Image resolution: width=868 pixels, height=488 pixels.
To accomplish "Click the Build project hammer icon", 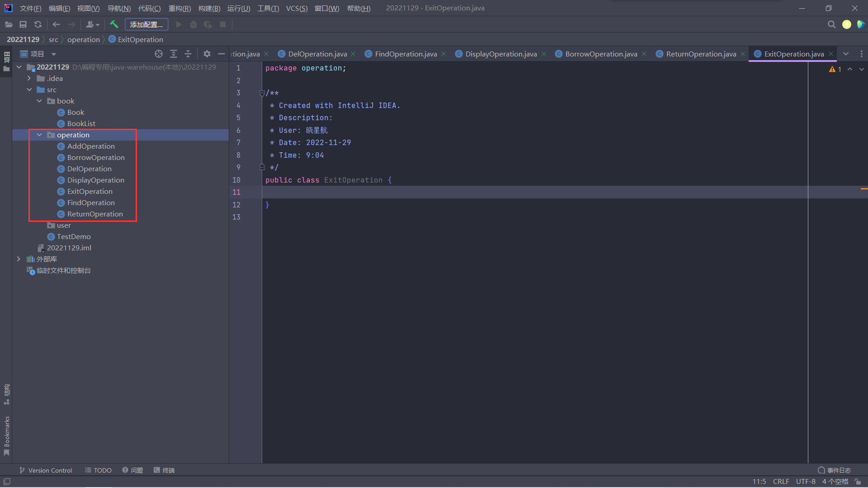I will [x=114, y=24].
